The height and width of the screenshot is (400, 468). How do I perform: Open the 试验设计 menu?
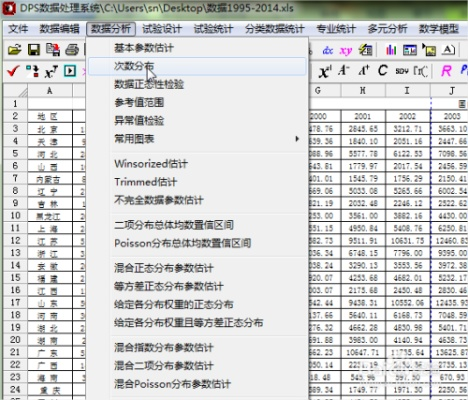(162, 29)
